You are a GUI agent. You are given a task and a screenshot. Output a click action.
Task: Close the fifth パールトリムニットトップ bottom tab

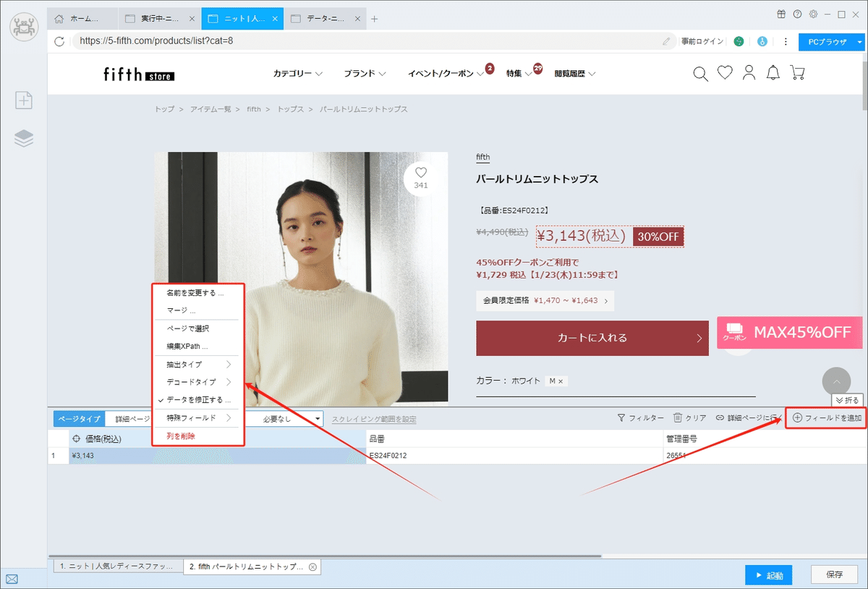coord(312,567)
